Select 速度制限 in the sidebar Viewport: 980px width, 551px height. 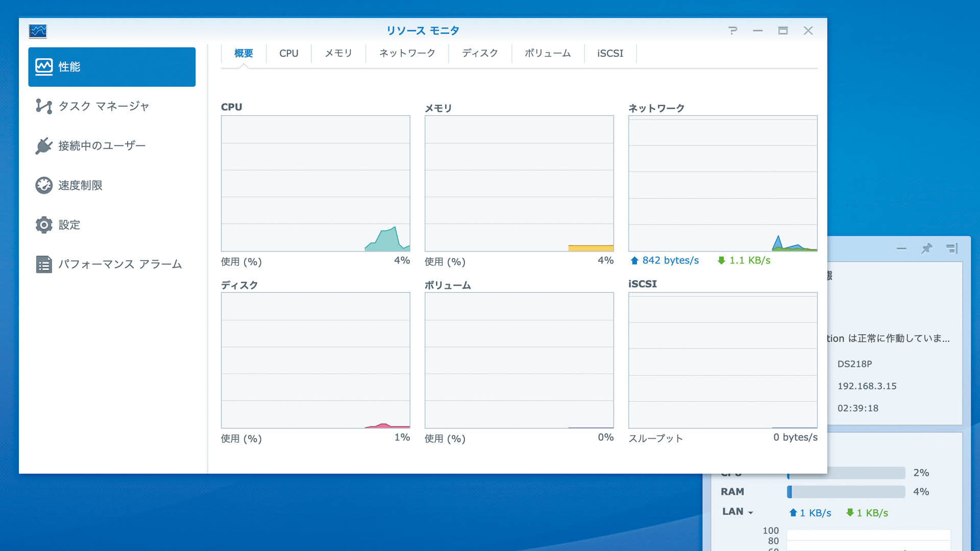click(112, 185)
